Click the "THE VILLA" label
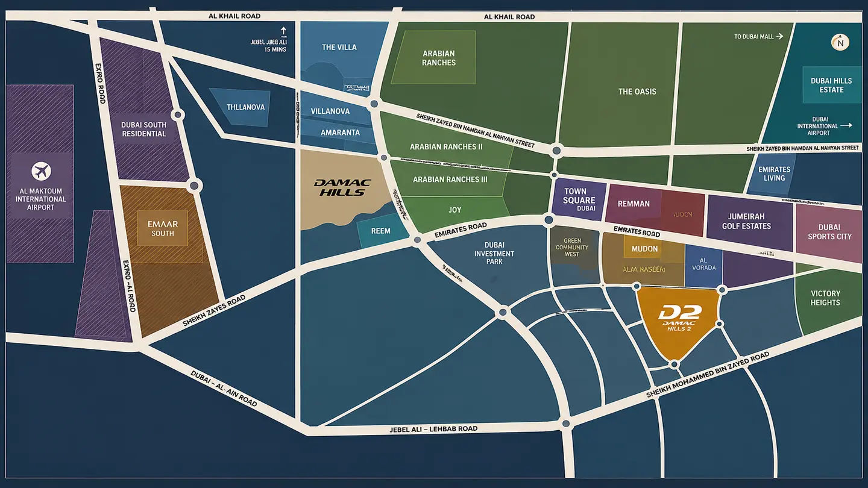The image size is (868, 488). point(339,47)
